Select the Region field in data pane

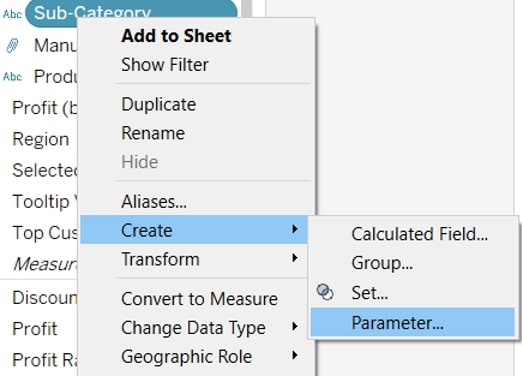pyautogui.click(x=41, y=139)
